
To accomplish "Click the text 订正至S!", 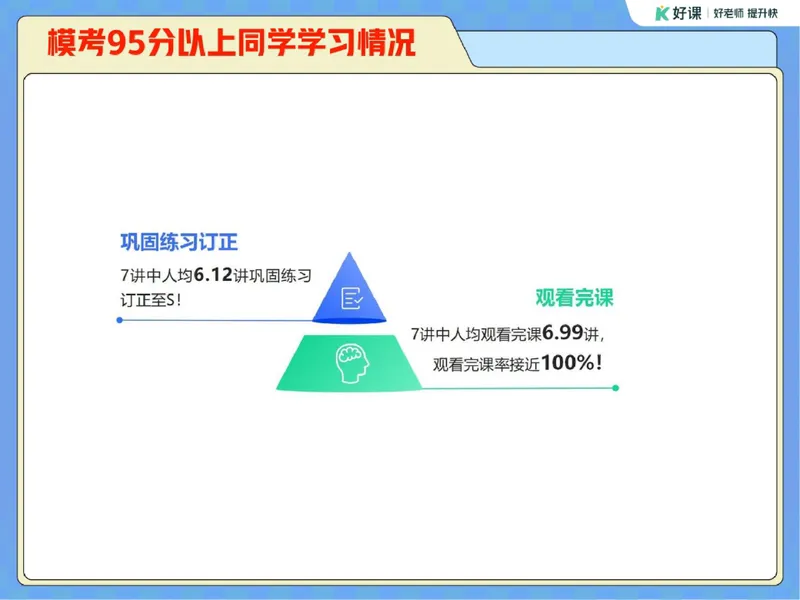I will (x=151, y=300).
